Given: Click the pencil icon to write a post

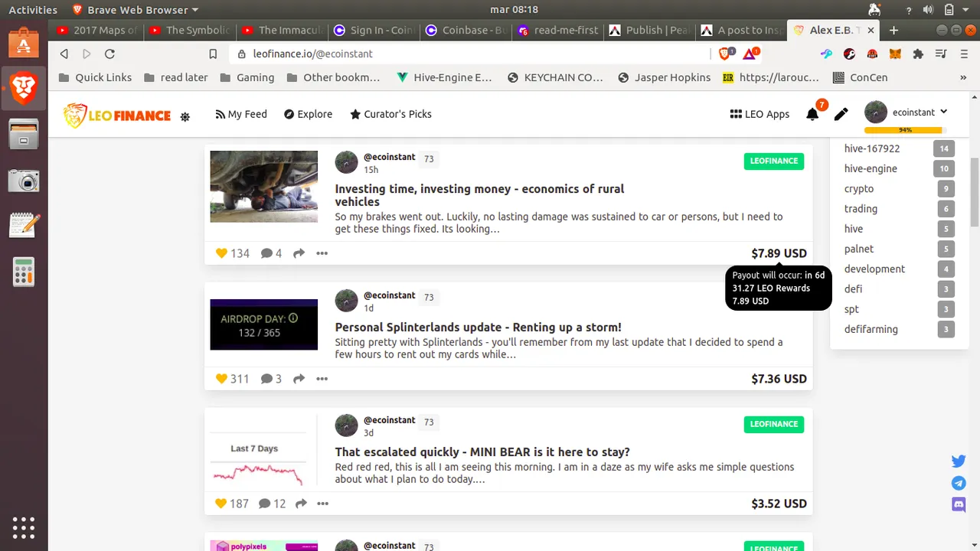Looking at the screenshot, I should point(841,114).
